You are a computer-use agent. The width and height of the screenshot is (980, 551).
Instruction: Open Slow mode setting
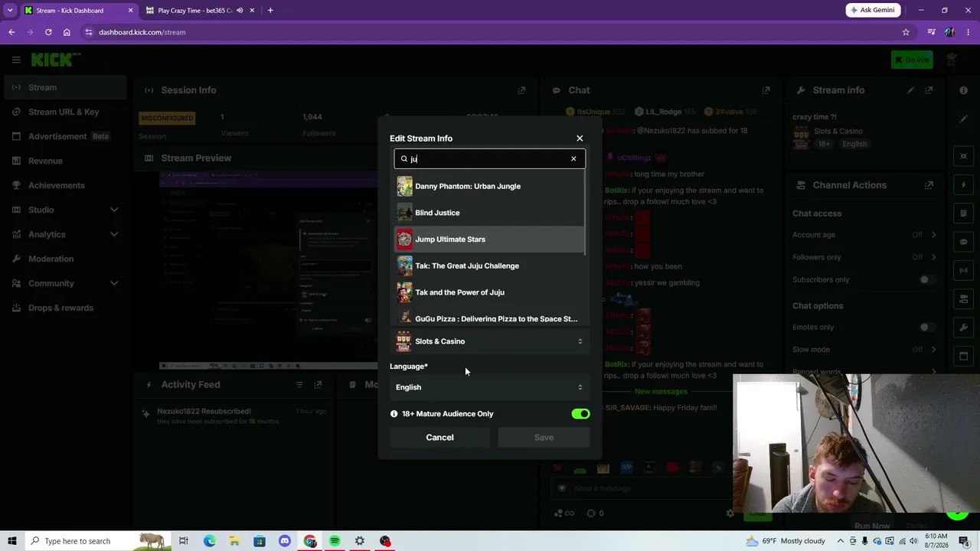coord(864,350)
